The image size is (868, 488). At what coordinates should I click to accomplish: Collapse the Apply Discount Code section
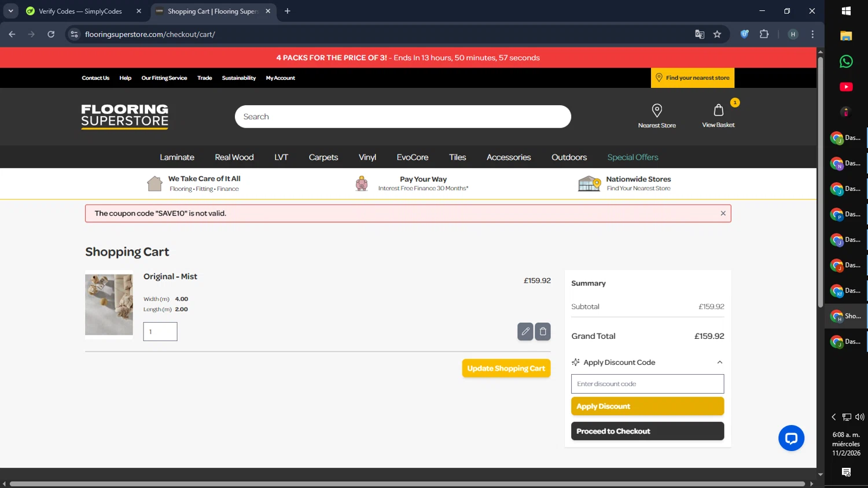(720, 363)
